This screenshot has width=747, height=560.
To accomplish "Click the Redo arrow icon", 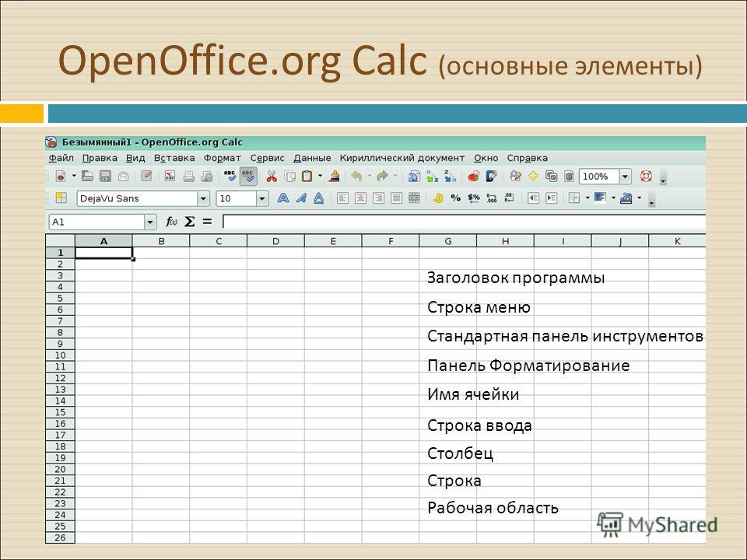I will [x=382, y=177].
